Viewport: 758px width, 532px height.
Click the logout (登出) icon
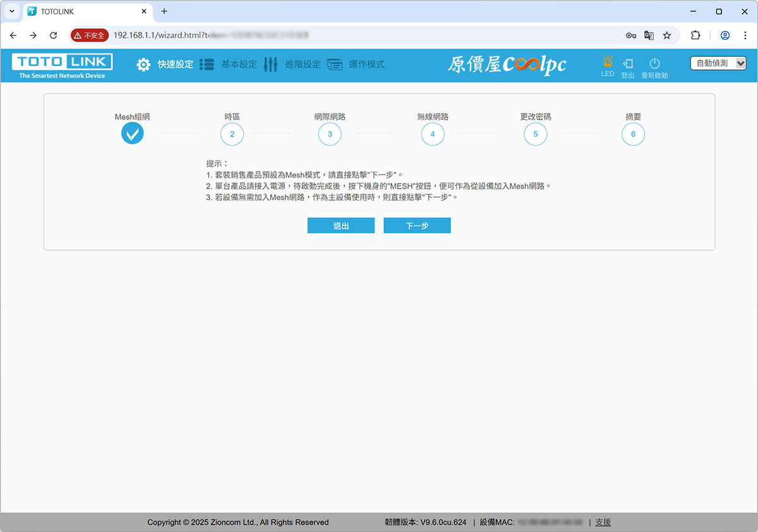[628, 64]
